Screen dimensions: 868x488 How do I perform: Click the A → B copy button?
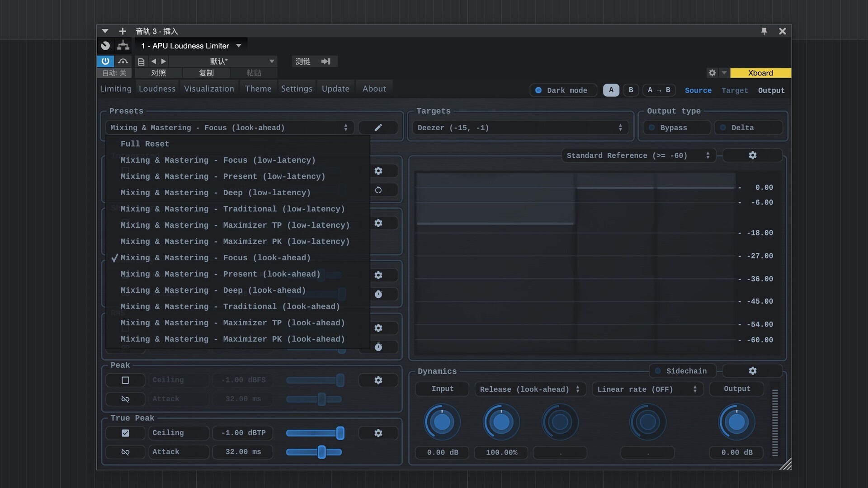pyautogui.click(x=659, y=90)
